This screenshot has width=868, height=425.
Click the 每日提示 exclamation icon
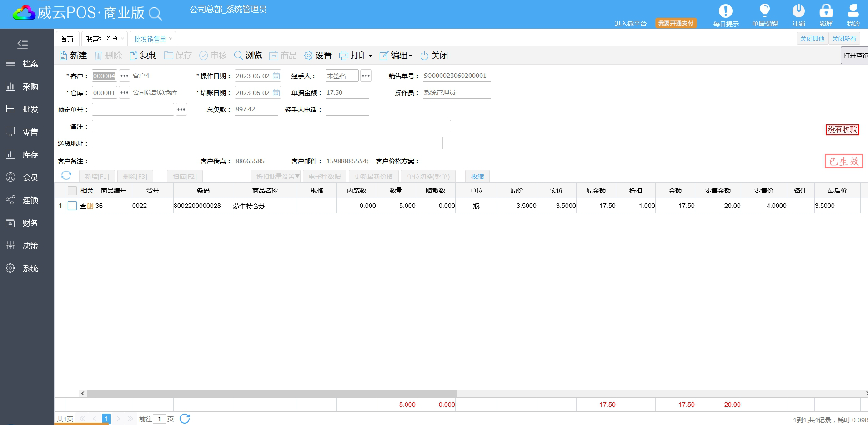click(x=725, y=11)
